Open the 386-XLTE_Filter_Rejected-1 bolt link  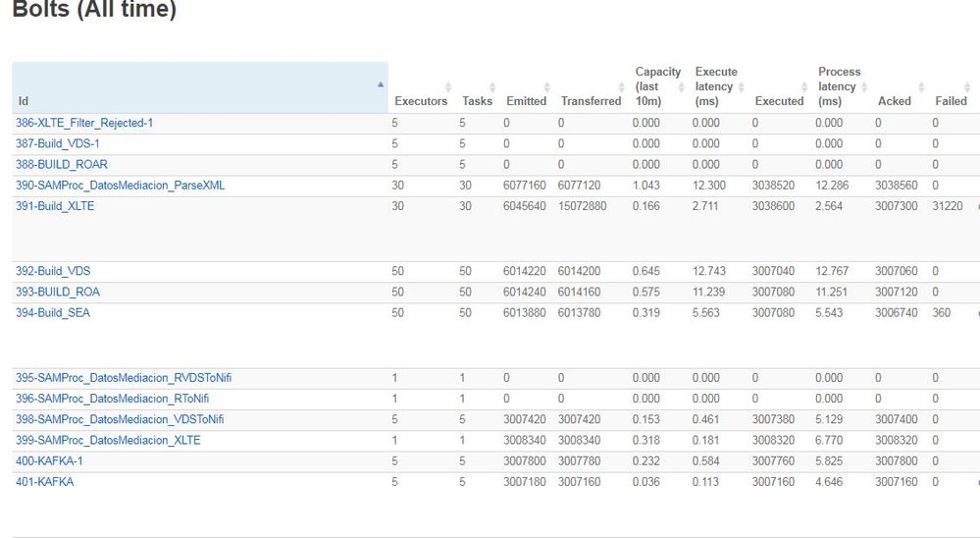(84, 123)
